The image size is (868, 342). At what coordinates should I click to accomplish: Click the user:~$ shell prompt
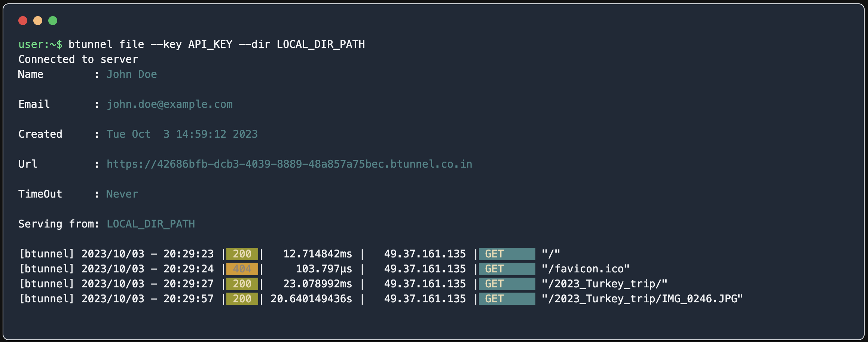point(40,44)
